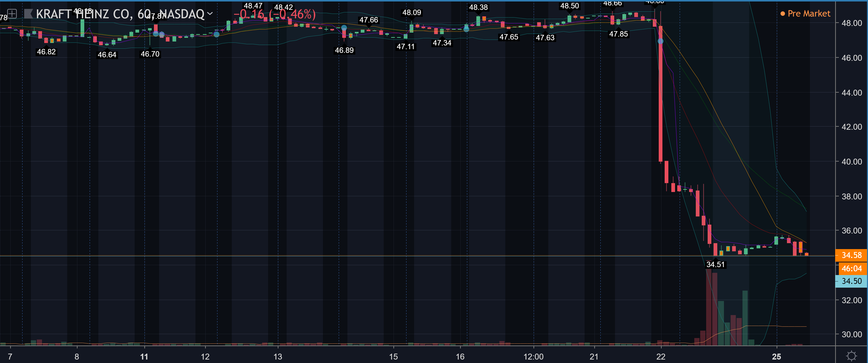The width and height of the screenshot is (868, 363).
Task: Click the 40.00 level on the price scale
Action: tap(851, 162)
